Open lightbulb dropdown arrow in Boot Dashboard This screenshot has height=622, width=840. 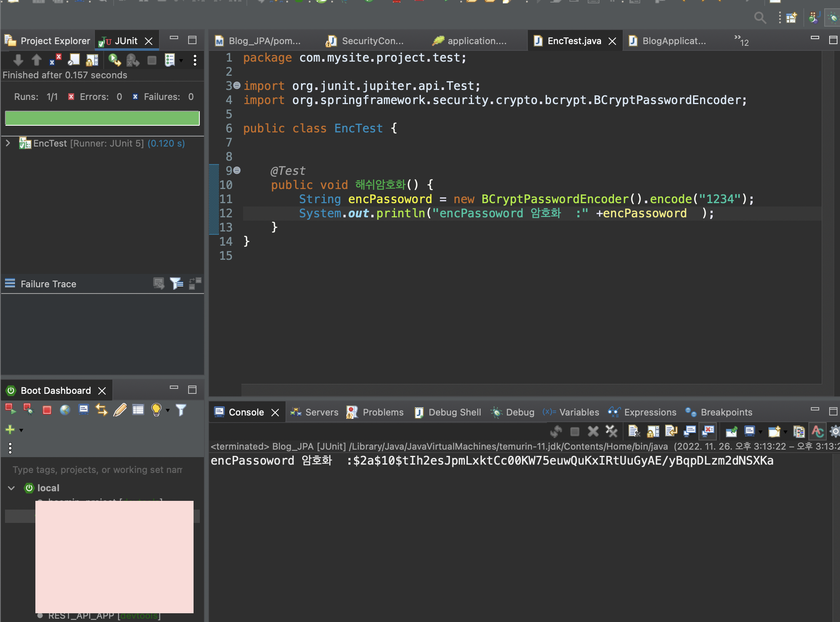168,410
